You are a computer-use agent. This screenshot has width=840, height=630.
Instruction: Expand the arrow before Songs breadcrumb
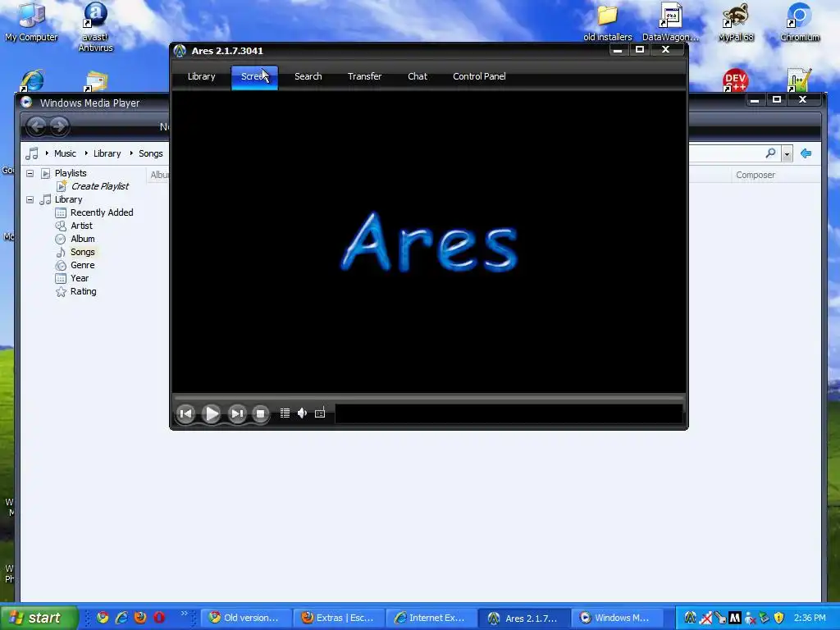[x=130, y=153]
